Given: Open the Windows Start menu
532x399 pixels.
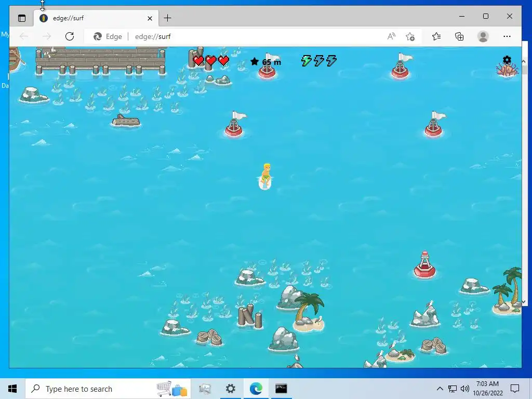Looking at the screenshot, I should 12,389.
